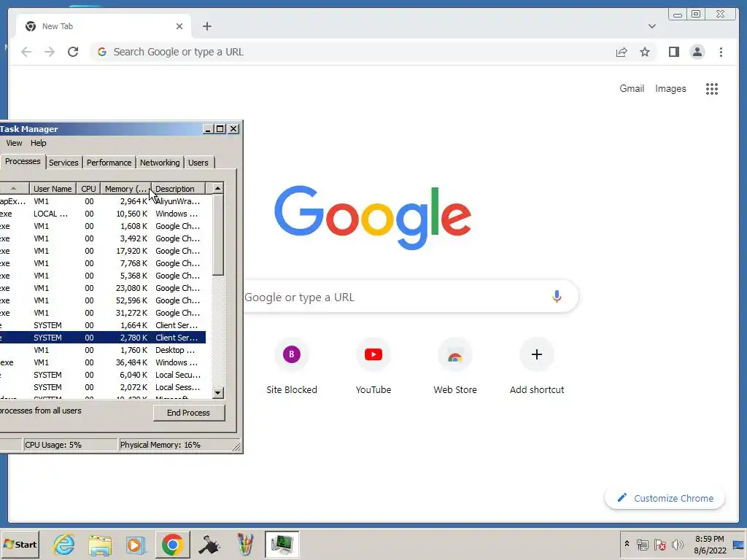Select Desktop ... process row
Viewport: 747px width, 560px height.
(x=102, y=350)
